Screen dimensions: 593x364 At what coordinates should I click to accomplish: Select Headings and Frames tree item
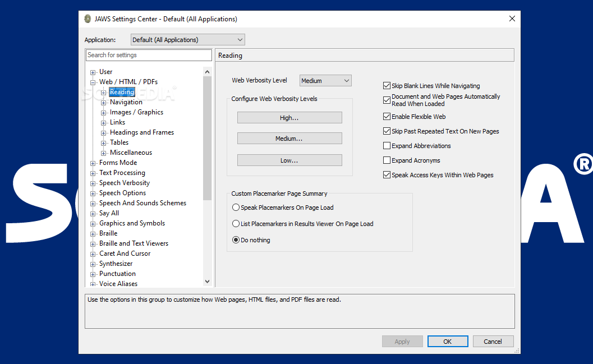(x=142, y=132)
